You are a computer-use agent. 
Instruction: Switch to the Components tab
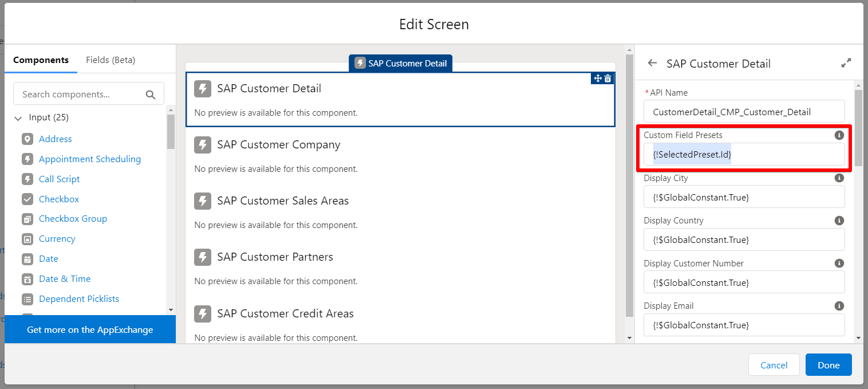point(41,60)
